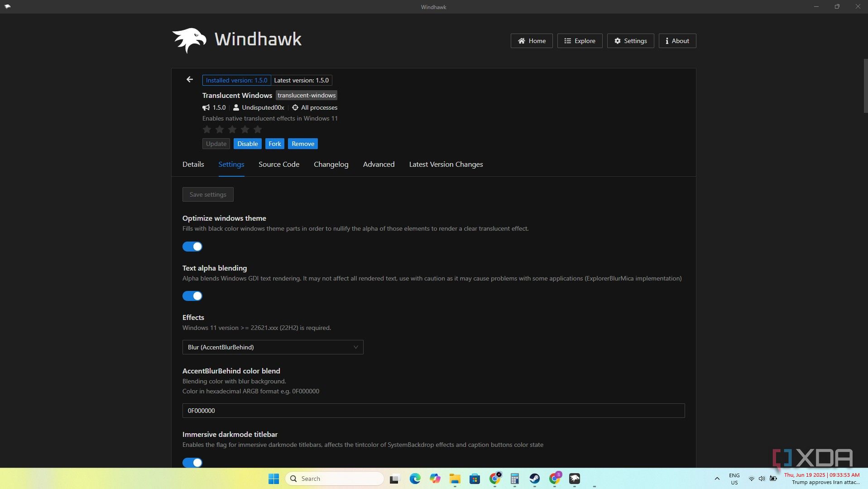Click the Save settings button
Screen dimensions: 868x489
coord(208,194)
